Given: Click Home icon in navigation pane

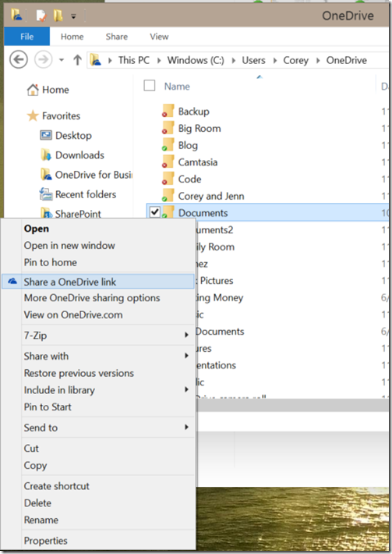Looking at the screenshot, I should click(x=33, y=90).
